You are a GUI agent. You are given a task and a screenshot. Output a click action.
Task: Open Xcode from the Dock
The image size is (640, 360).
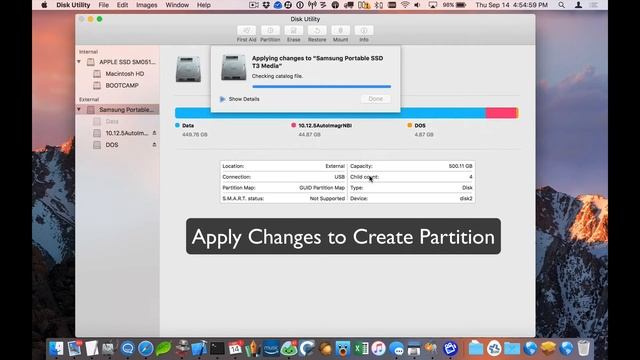(x=199, y=348)
